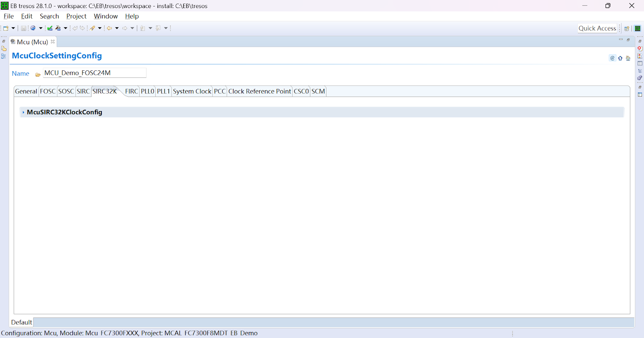Open the File menu
This screenshot has width=644, height=338.
point(8,16)
